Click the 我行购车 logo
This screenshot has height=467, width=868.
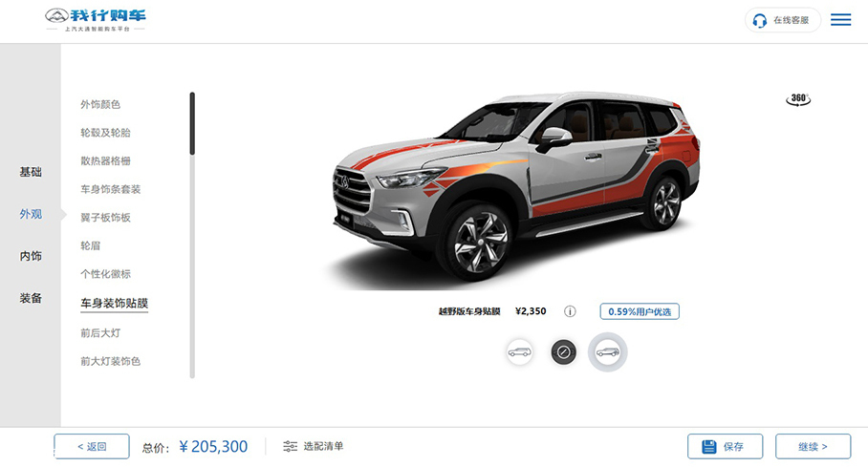[96, 20]
